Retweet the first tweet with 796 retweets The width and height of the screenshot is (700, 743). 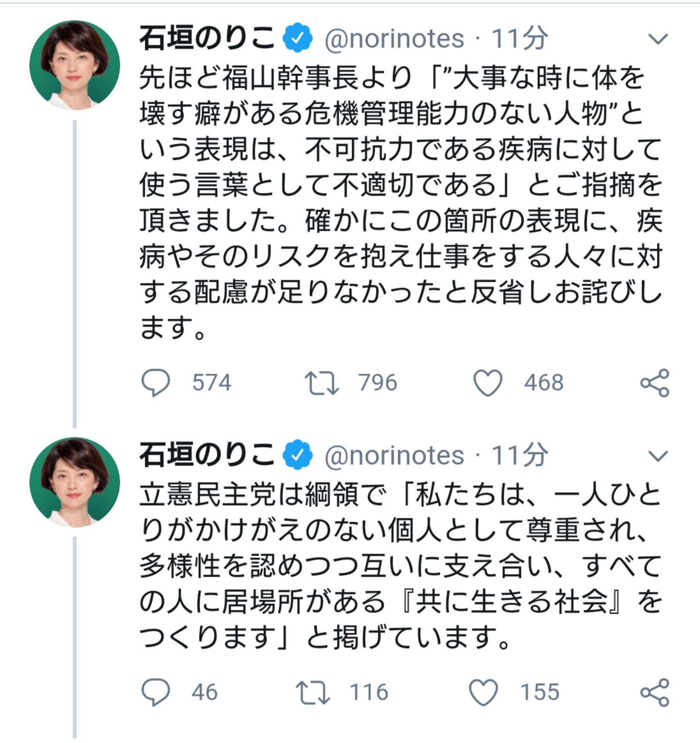coord(321,383)
